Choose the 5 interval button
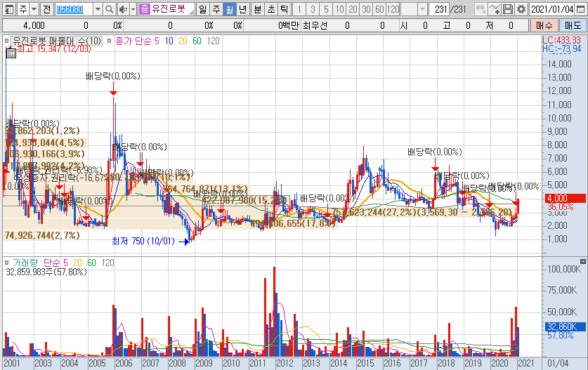The width and height of the screenshot is (588, 370). 326,9
